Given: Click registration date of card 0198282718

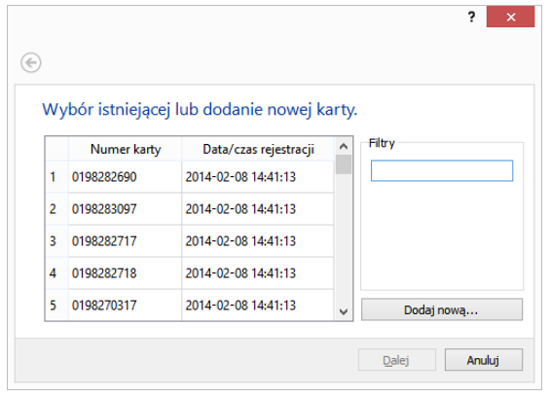Looking at the screenshot, I should pos(258,274).
